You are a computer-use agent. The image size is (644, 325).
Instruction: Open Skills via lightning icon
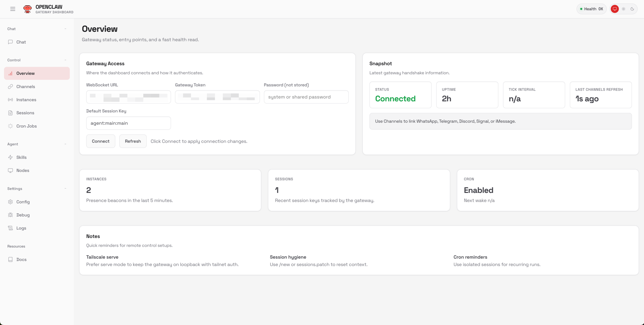click(x=10, y=157)
